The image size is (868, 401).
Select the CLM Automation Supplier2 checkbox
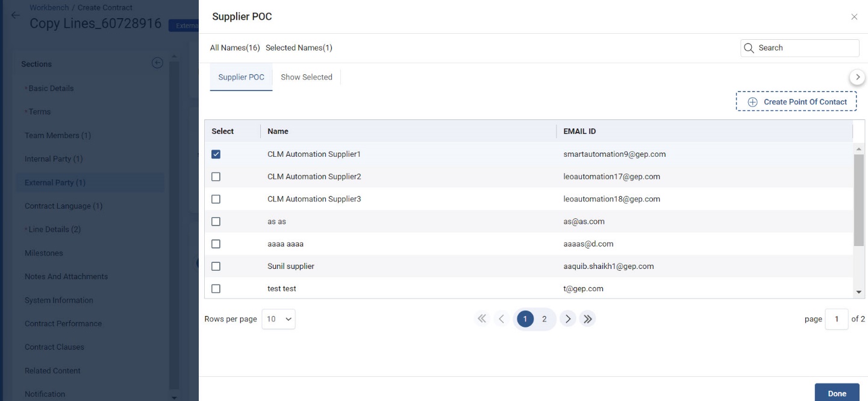coord(216,177)
